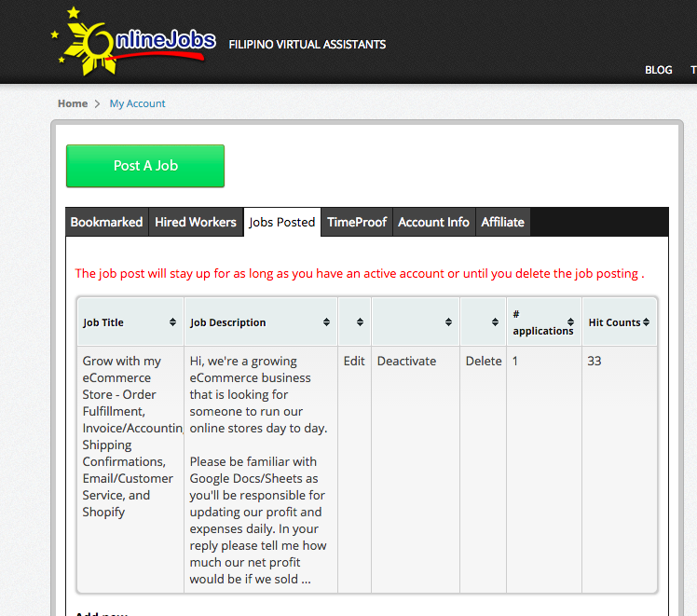Open the Affiliate tab

503,222
